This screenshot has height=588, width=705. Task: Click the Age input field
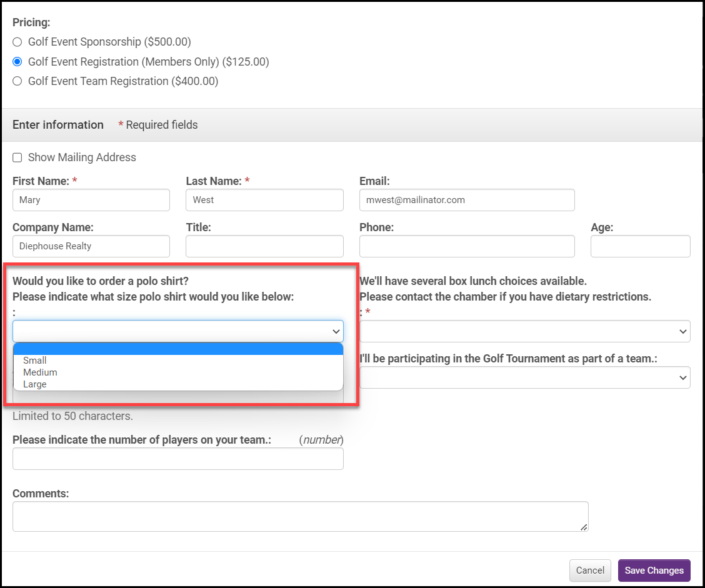coord(640,246)
